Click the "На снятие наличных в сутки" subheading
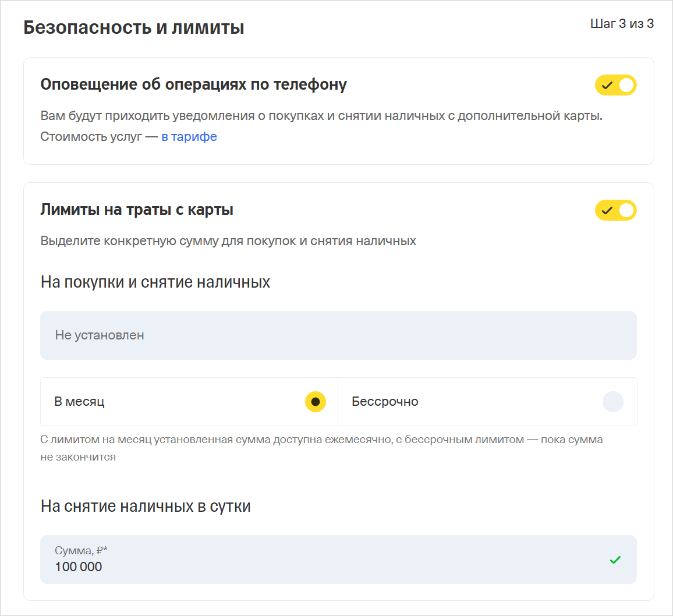The image size is (673, 616). click(146, 507)
